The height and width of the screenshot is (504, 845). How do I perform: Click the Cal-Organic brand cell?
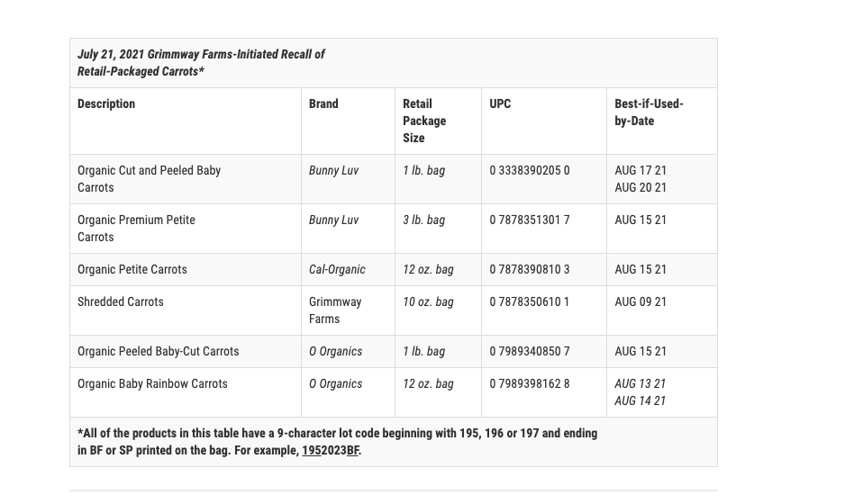tap(337, 269)
